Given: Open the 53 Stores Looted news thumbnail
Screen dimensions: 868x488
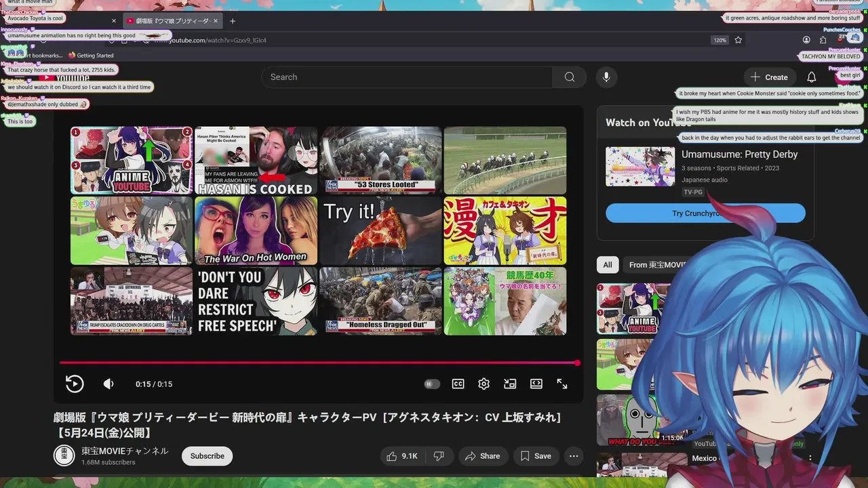Looking at the screenshot, I should (380, 161).
